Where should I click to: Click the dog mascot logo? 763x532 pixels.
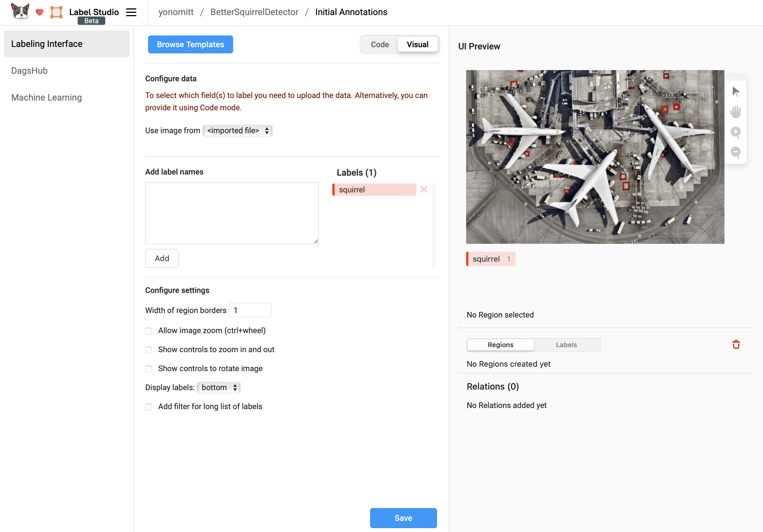(x=20, y=12)
